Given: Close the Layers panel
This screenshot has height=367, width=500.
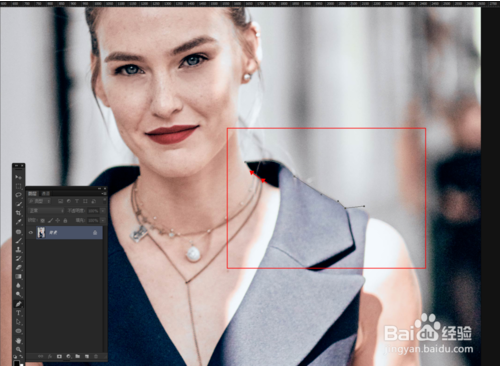Looking at the screenshot, I should [105, 189].
